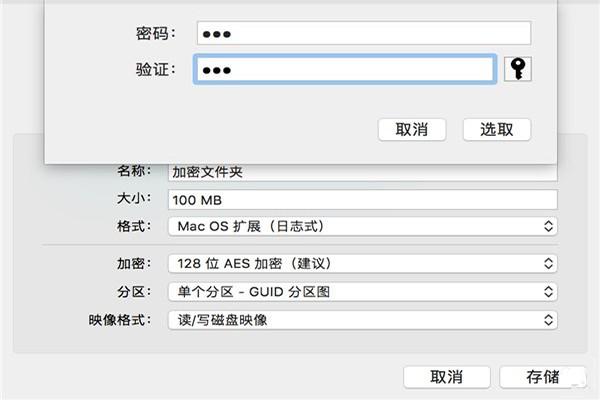Select the 密码： label text
The height and width of the screenshot is (400, 600).
[x=156, y=33]
